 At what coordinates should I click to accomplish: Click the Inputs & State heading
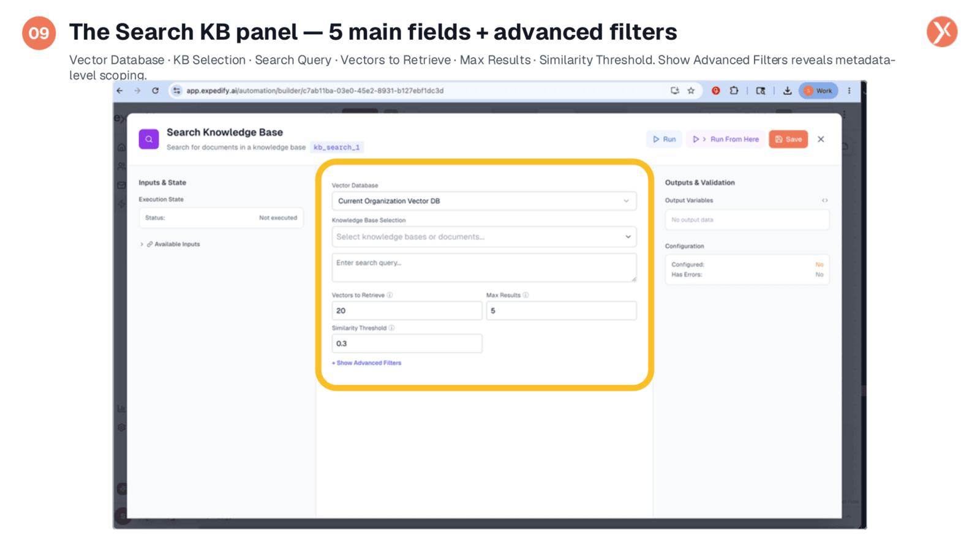pyautogui.click(x=162, y=182)
